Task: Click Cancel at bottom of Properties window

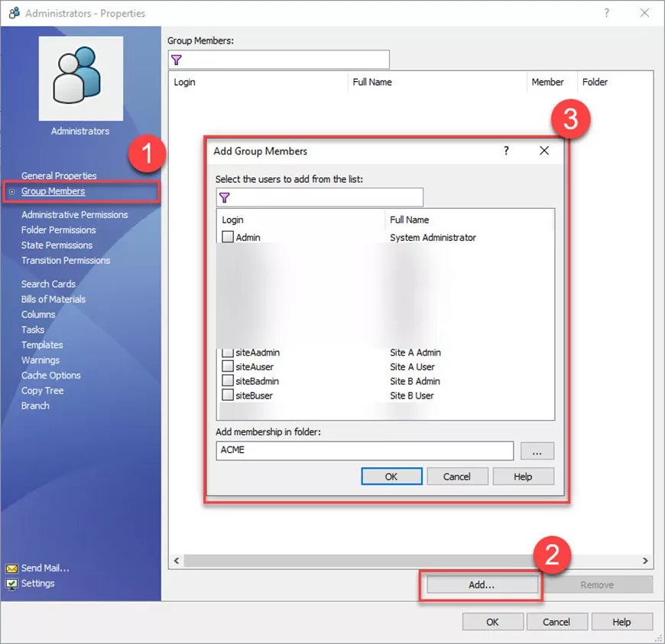Action: pos(556,622)
